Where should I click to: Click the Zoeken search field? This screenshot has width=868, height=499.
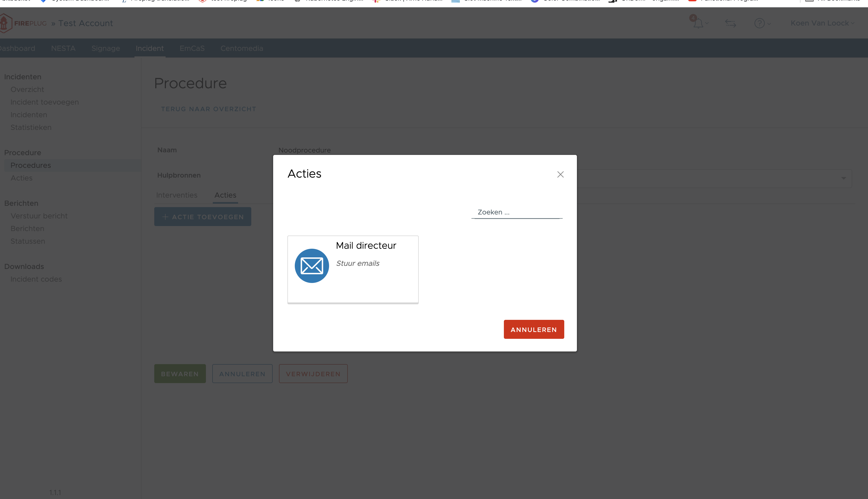[516, 212]
